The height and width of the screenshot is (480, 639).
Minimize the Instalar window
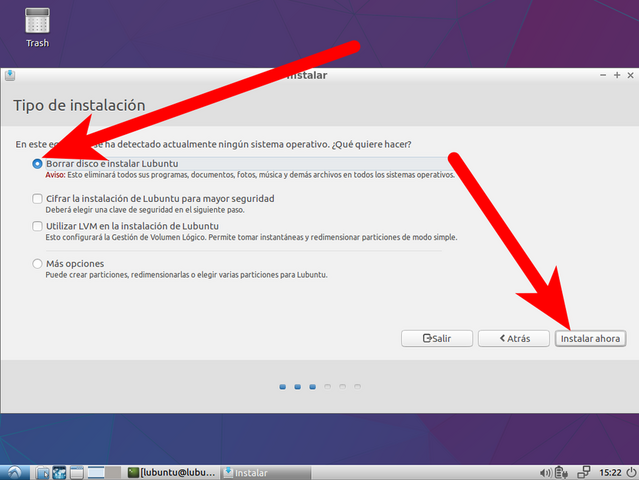pos(603,75)
